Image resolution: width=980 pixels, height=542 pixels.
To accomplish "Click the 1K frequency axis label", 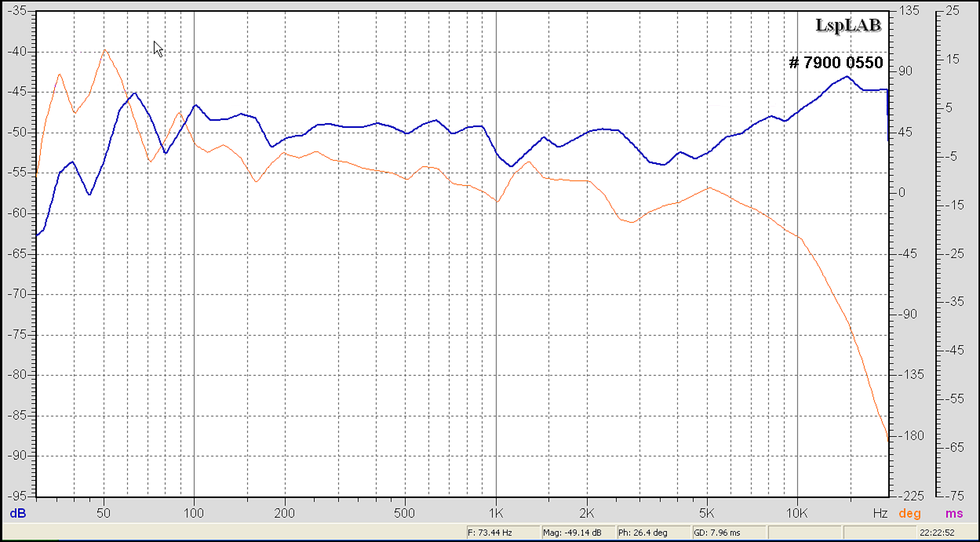I will click(496, 514).
